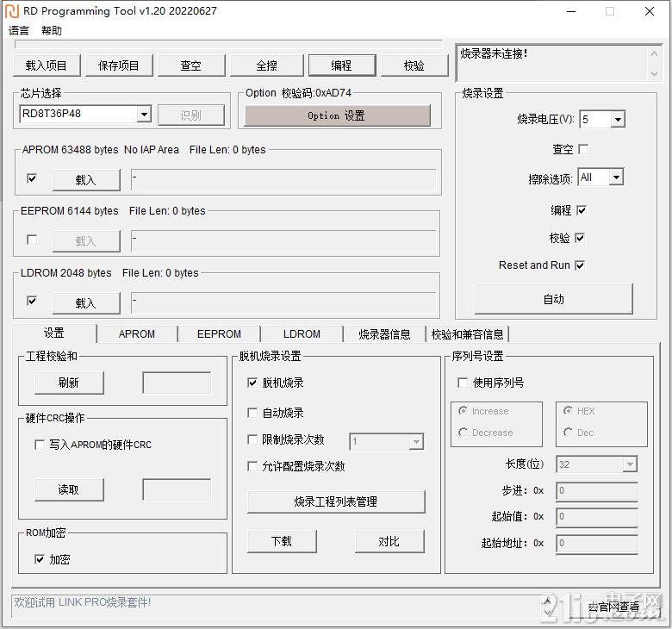Switch to the 校验和兼容信息 tab

468,334
